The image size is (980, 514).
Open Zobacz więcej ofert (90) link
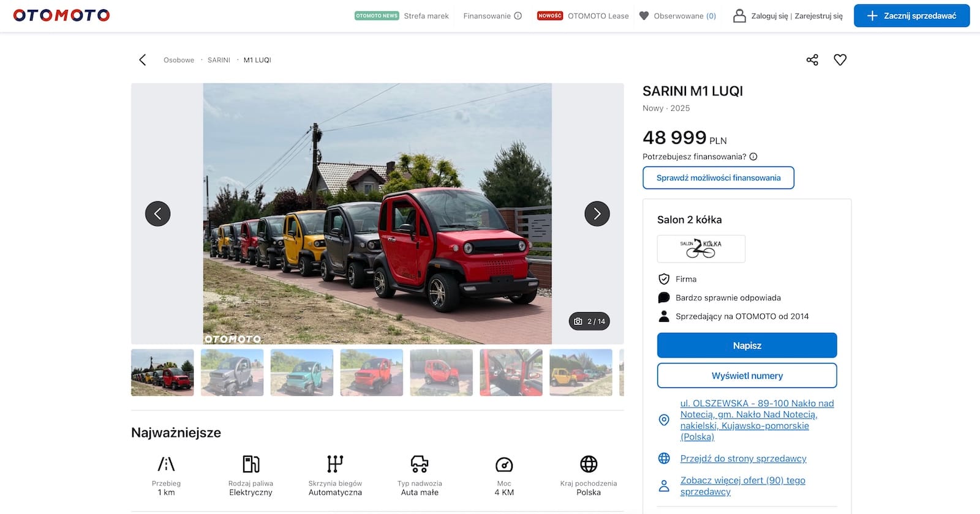click(x=743, y=486)
